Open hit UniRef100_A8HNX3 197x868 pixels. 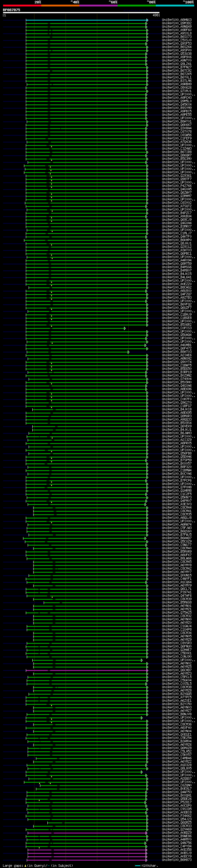pyautogui.click(x=177, y=20)
